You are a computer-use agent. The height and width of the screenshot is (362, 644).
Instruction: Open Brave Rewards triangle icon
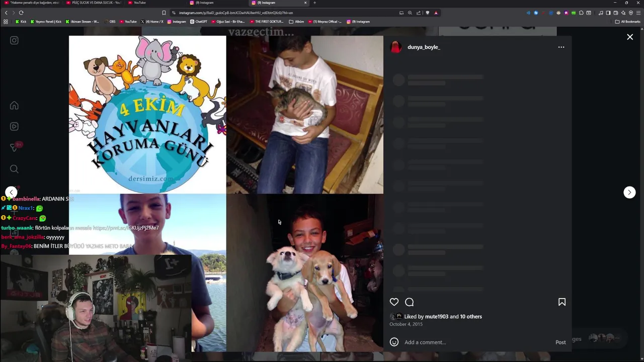436,13
